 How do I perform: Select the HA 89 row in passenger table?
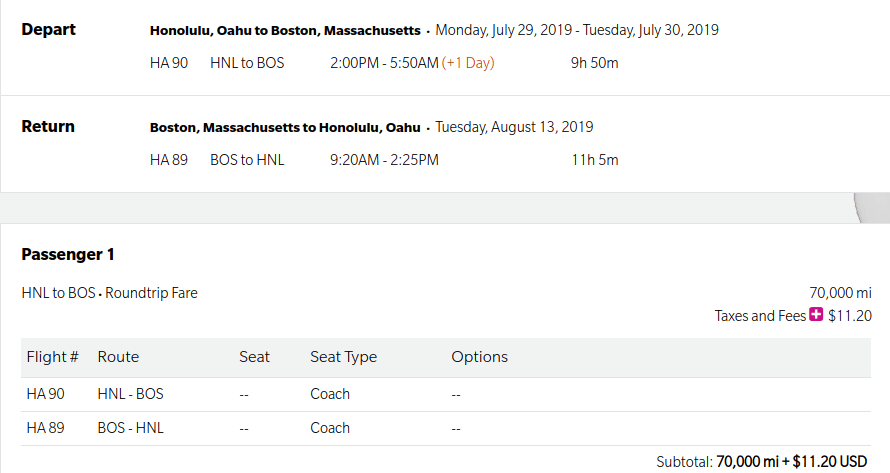click(x=446, y=428)
